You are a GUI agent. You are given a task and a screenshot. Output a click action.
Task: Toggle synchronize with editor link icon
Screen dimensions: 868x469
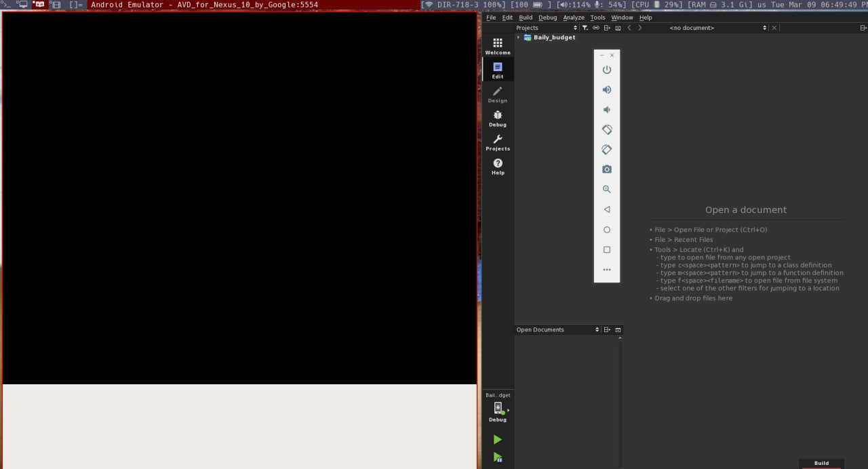(x=596, y=28)
